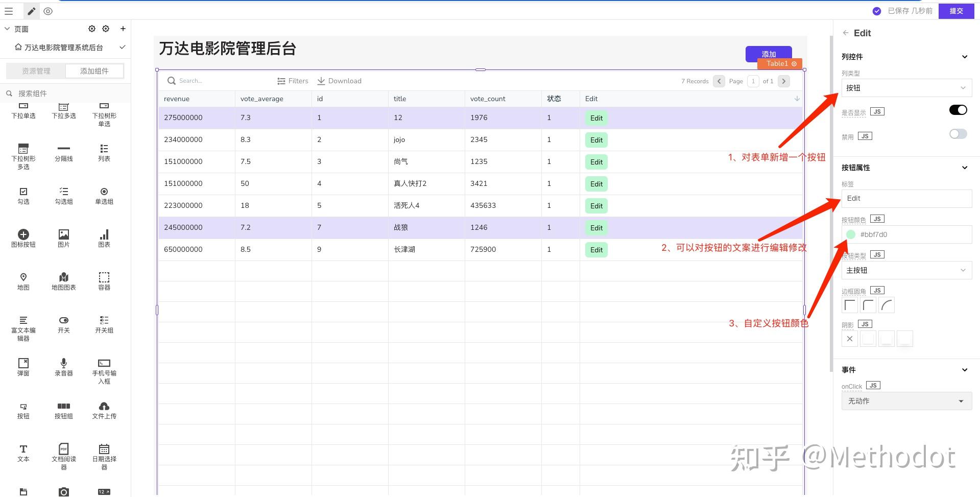Add the 弹窗 modal widget
Screen dimensions: 980x497
point(23,367)
